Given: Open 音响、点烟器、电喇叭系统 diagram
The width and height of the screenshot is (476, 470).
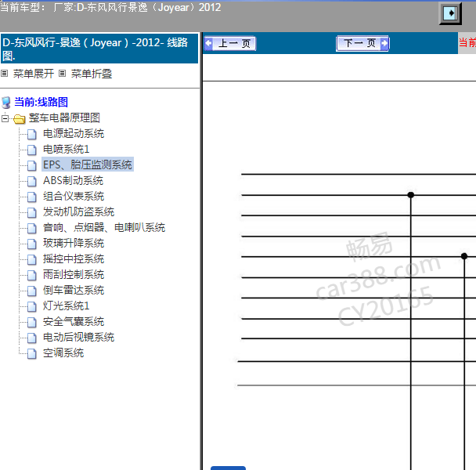Looking at the screenshot, I should (104, 227).
